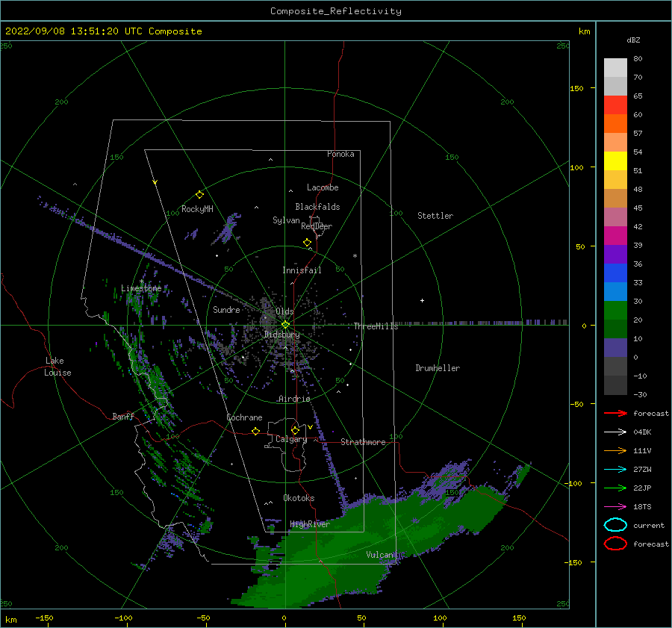The height and width of the screenshot is (628, 672).
Task: Click the Lake Louise label
Action: click(x=57, y=367)
